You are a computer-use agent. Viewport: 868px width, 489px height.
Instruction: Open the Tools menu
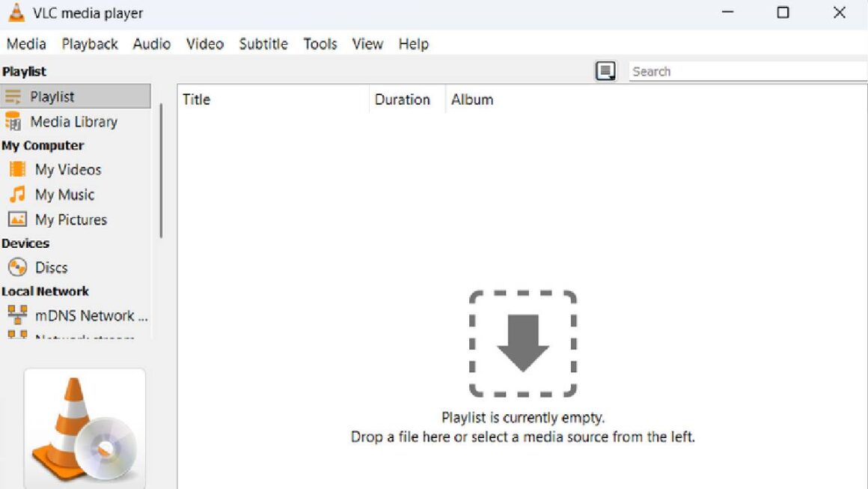tap(320, 43)
